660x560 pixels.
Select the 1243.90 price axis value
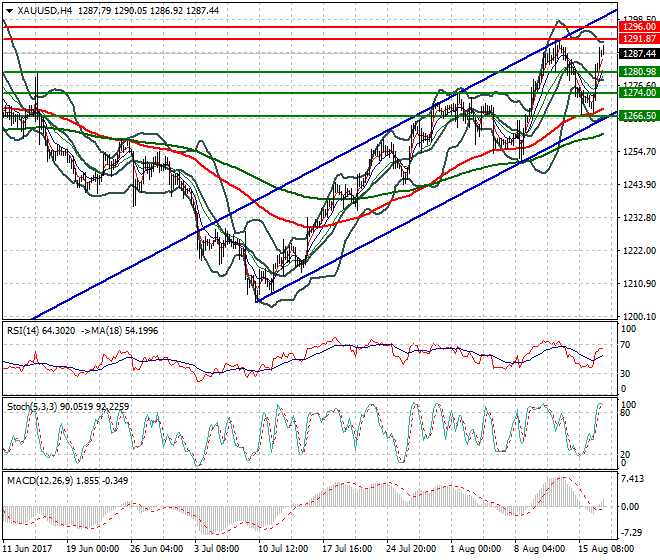pyautogui.click(x=639, y=184)
